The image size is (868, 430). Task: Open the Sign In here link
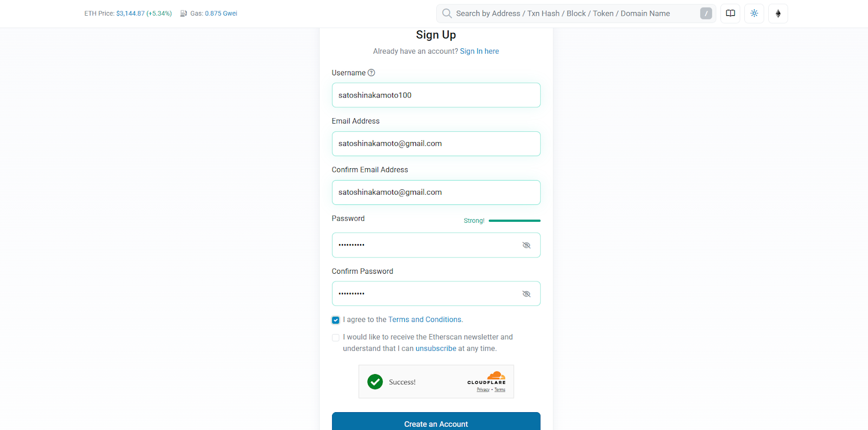pos(479,52)
